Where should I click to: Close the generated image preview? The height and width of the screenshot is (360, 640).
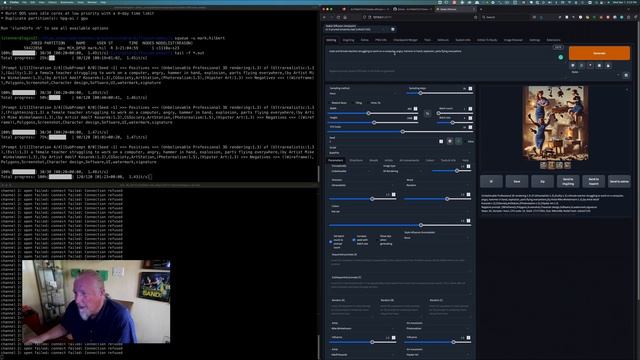coord(627,89)
